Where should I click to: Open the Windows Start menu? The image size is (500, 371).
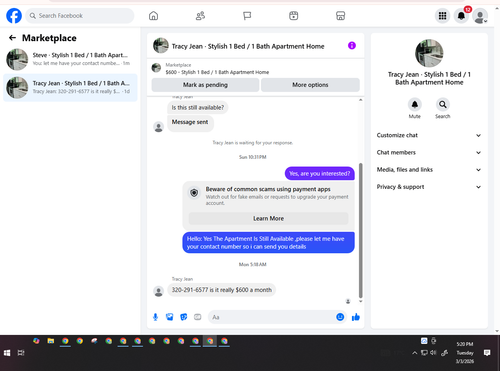tap(7, 353)
